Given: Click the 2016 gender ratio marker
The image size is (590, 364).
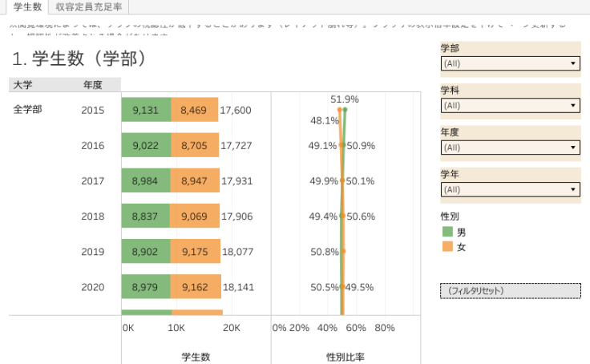Looking at the screenshot, I should coord(342,146).
